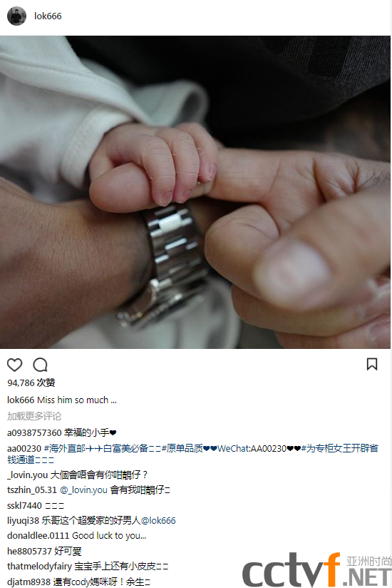This screenshot has width=392, height=588.
Task: Open lok666 username in caption
Action: coord(21,400)
